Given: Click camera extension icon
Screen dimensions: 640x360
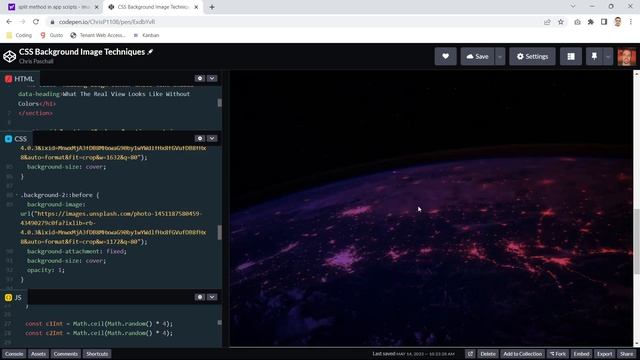Looking at the screenshot, I should click(x=577, y=22).
